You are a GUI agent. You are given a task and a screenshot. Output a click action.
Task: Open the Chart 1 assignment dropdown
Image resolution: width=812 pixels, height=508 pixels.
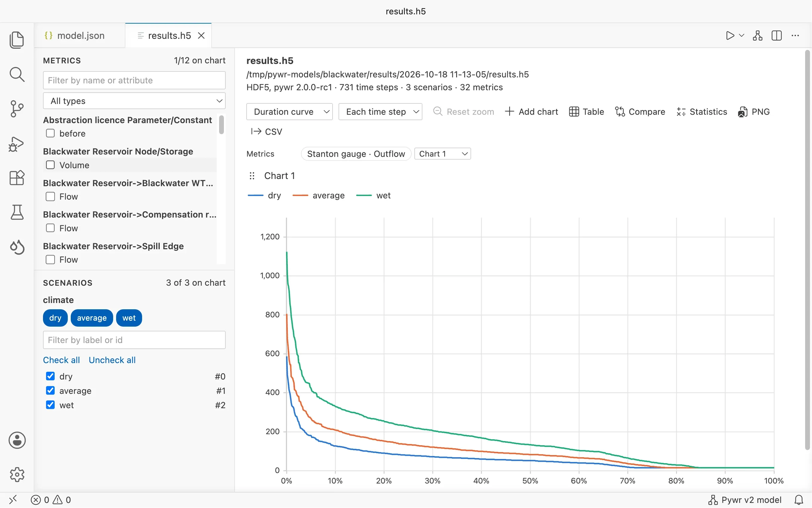pyautogui.click(x=443, y=154)
